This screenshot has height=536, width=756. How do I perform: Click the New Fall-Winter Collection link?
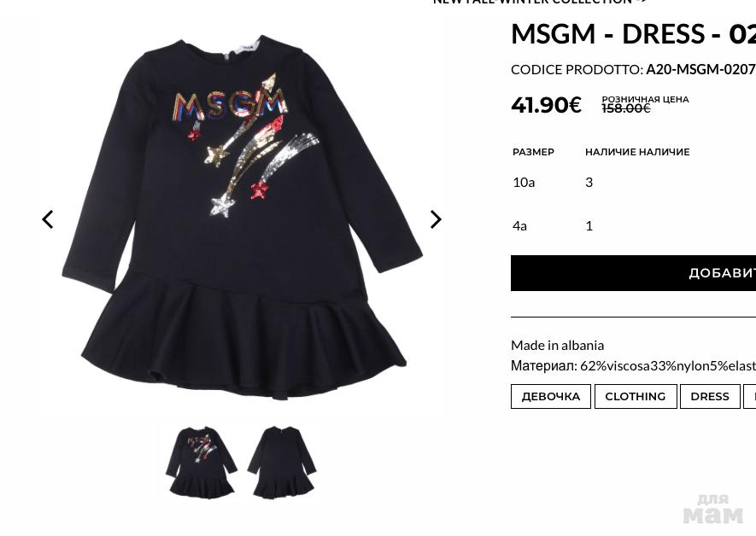(x=540, y=2)
